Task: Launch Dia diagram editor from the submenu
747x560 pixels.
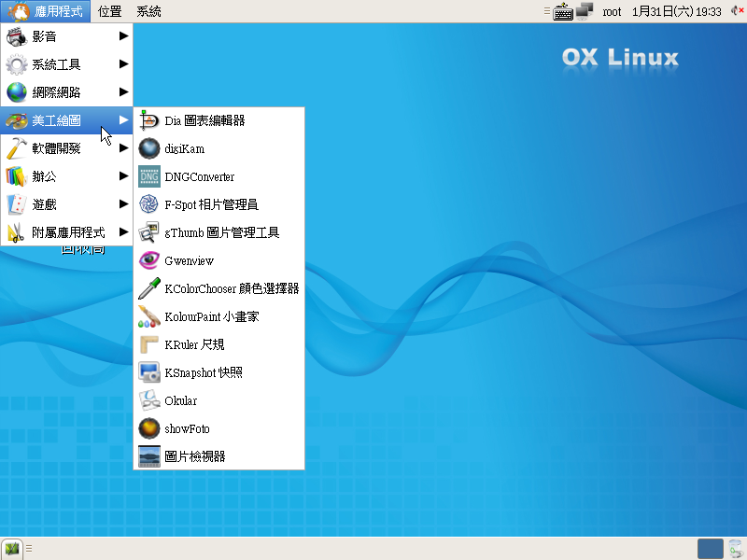Action: [x=204, y=120]
